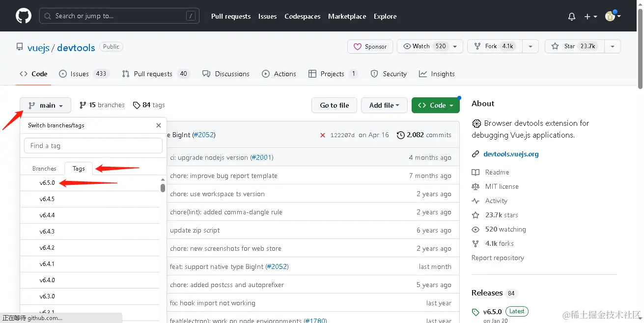Switch to the Code repository tab
The width and height of the screenshot is (644, 323).
click(33, 74)
